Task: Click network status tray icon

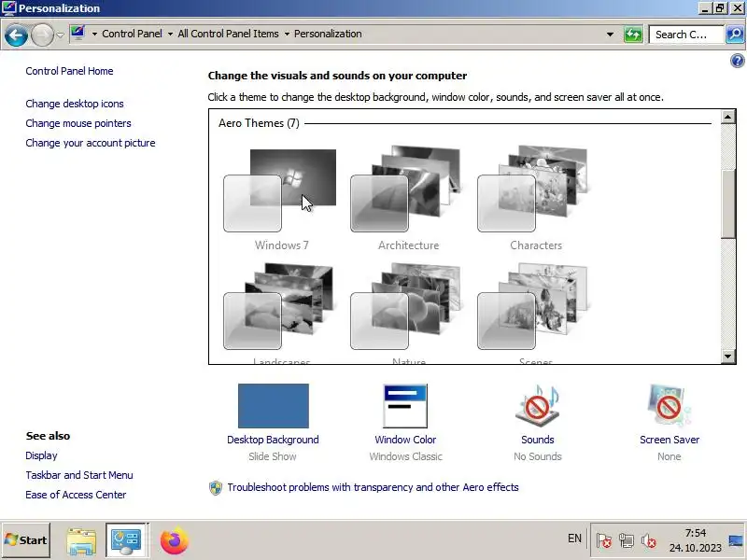Action: 626,540
